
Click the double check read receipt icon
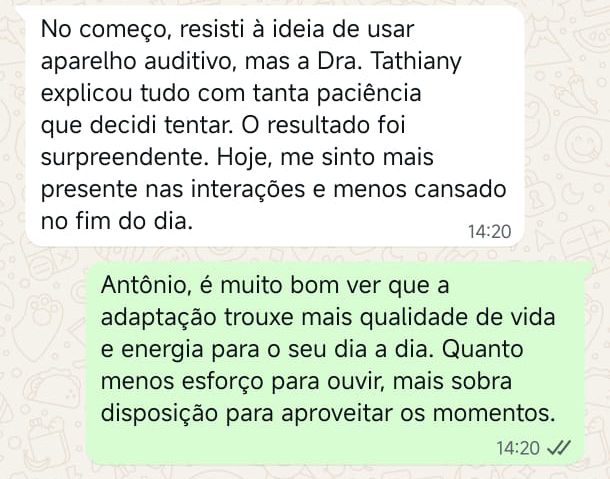(x=559, y=448)
